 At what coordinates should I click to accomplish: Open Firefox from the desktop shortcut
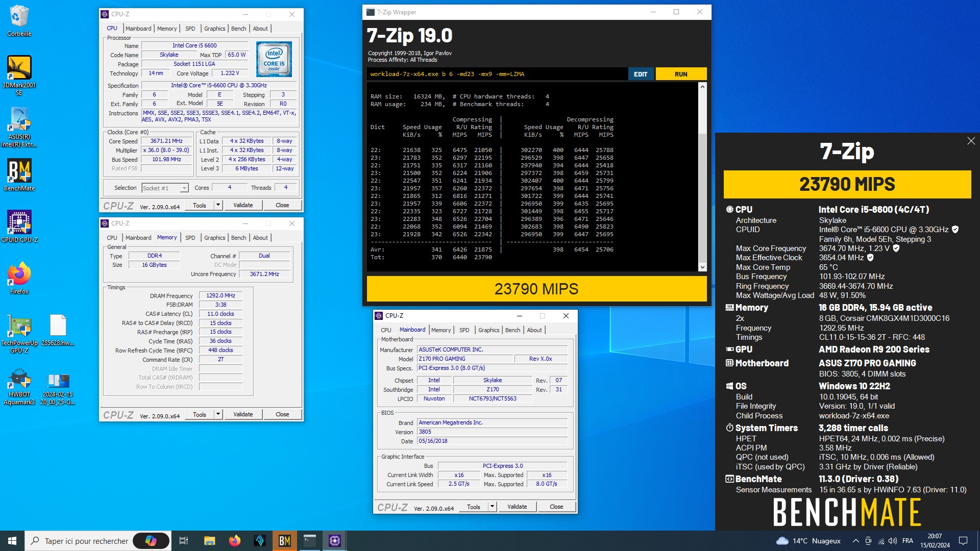[19, 278]
